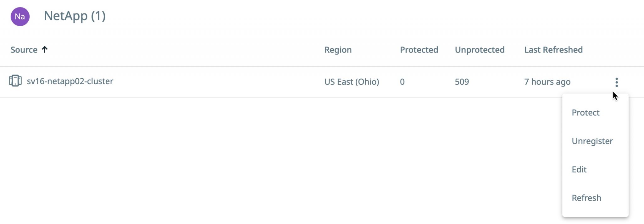This screenshot has height=224, width=644.
Task: Click the unprotected count 509
Action: (462, 82)
